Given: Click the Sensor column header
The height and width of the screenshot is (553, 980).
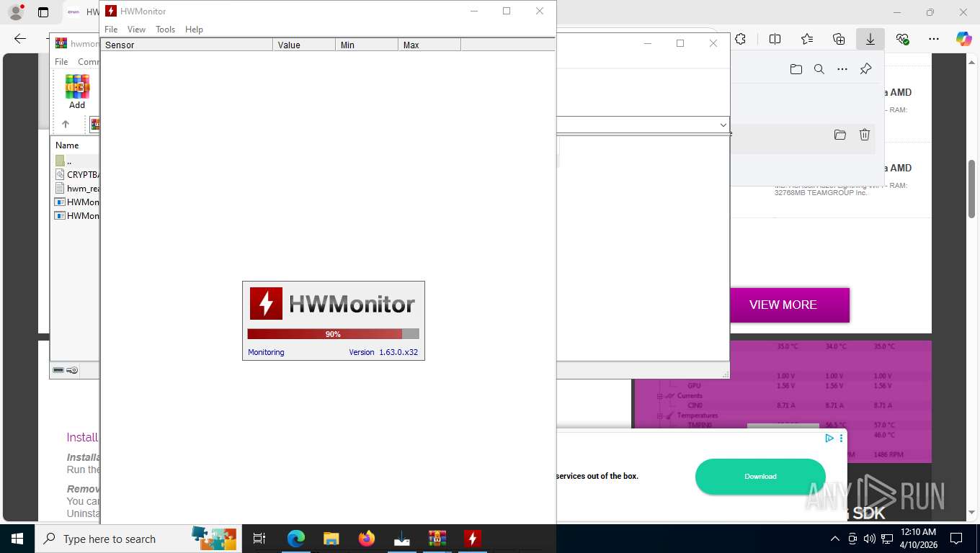Looking at the screenshot, I should tap(187, 45).
